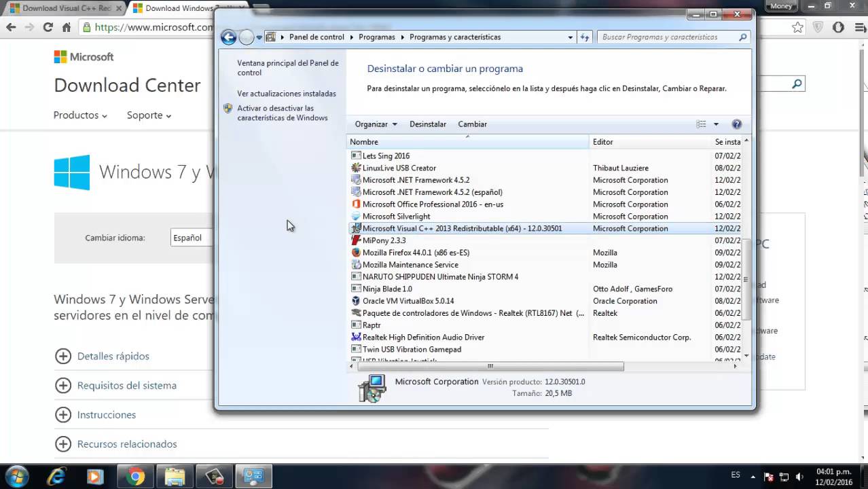The width and height of the screenshot is (868, 489).
Task: Click the LinuxLive USB Creator icon
Action: (356, 168)
